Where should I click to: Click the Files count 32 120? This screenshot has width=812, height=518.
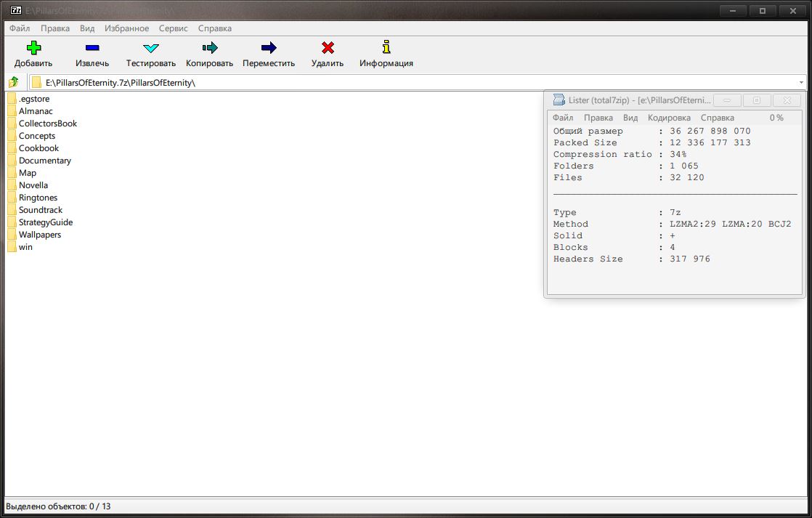coord(686,177)
